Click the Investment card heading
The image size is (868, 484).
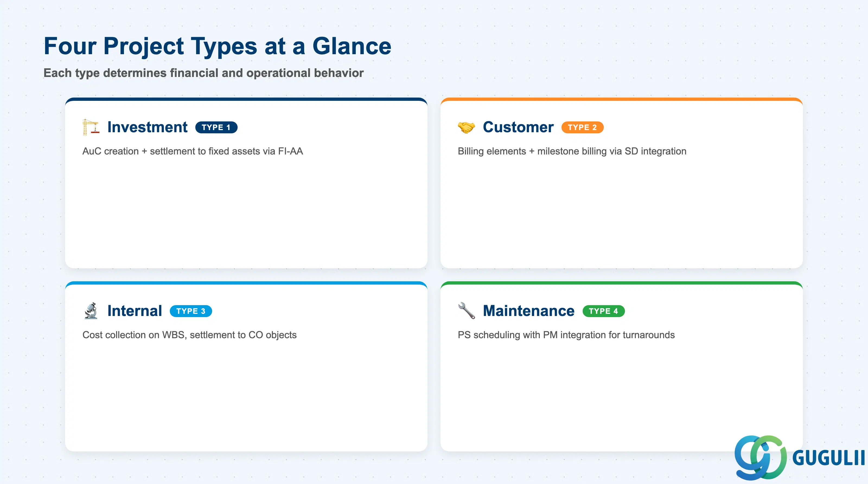(147, 127)
